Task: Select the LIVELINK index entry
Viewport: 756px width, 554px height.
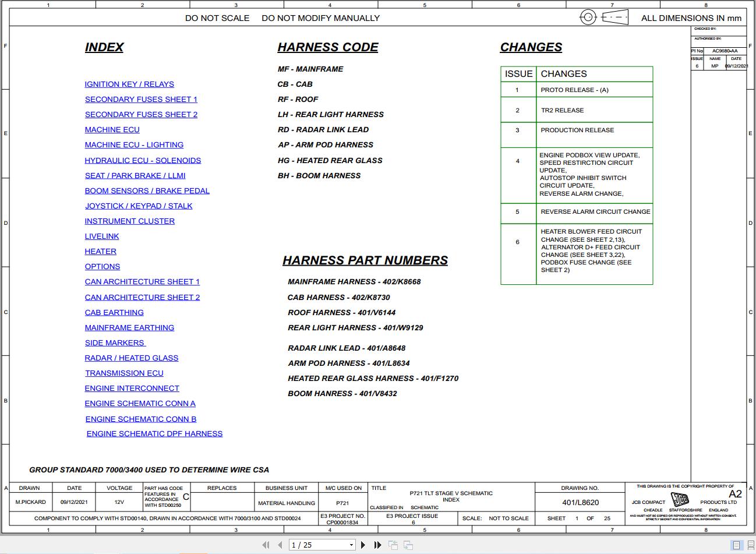Action: coord(102,236)
